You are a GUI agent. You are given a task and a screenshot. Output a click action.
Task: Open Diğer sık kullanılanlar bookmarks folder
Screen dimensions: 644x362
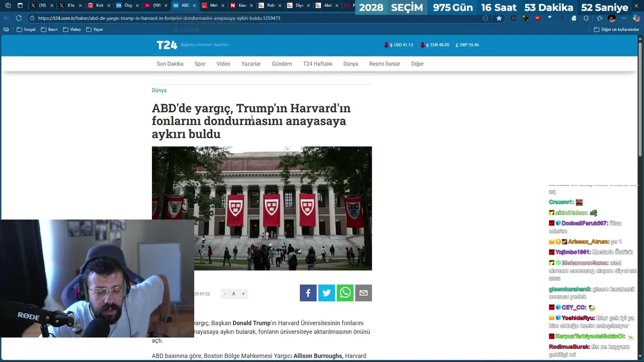[x=616, y=30]
